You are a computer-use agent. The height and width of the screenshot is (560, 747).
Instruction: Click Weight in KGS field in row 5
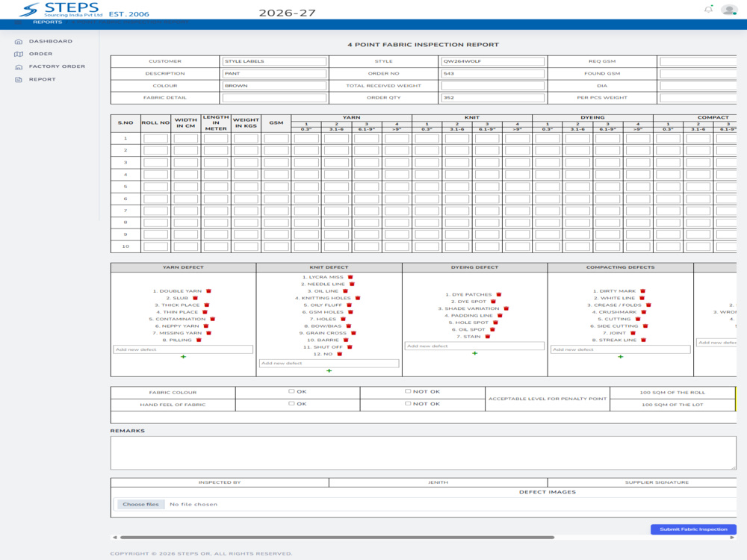pos(247,187)
